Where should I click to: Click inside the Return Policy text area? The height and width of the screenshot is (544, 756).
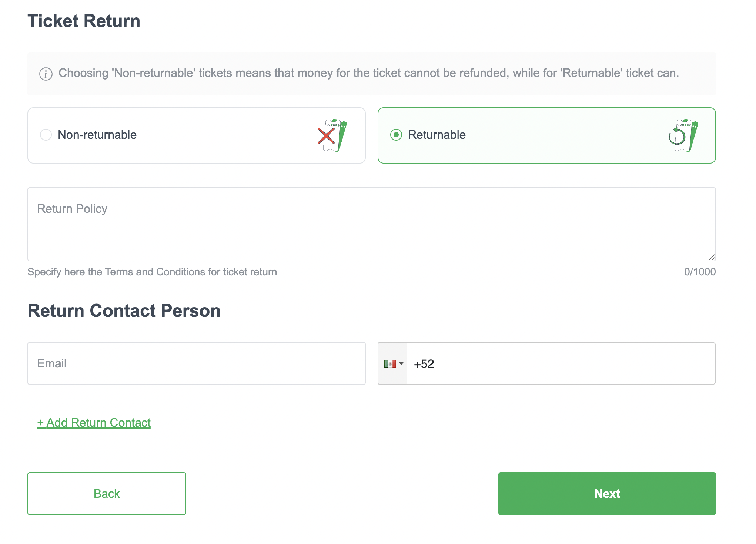click(x=370, y=222)
